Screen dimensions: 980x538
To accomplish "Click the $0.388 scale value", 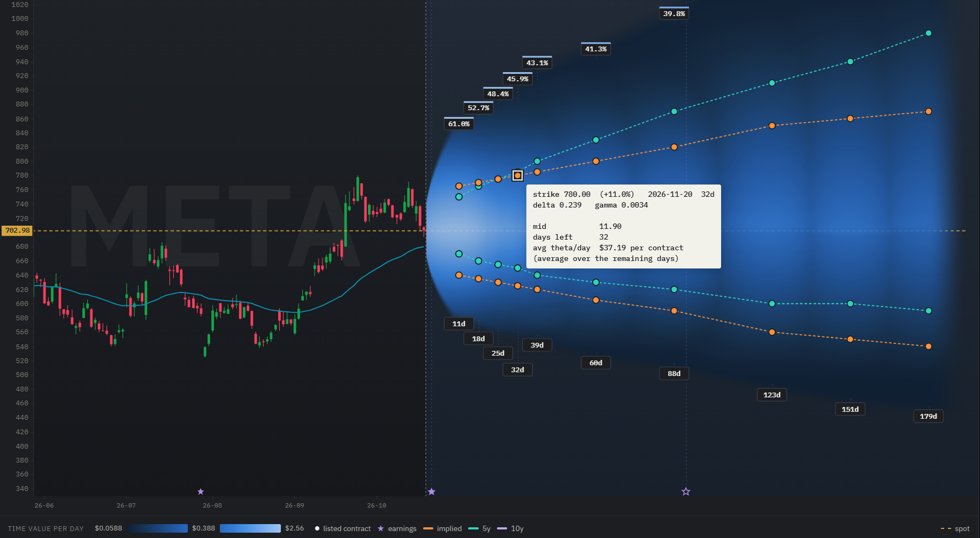I will pyautogui.click(x=203, y=528).
